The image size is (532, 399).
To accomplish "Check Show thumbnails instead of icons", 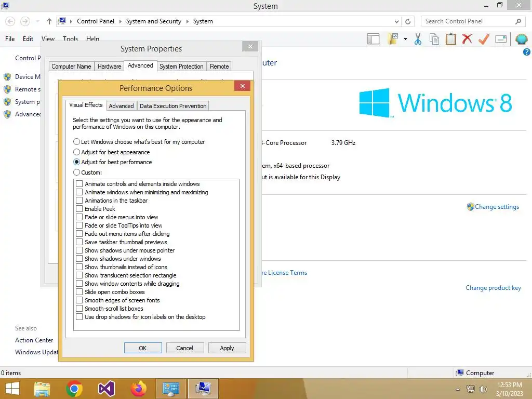I will coord(79,267).
